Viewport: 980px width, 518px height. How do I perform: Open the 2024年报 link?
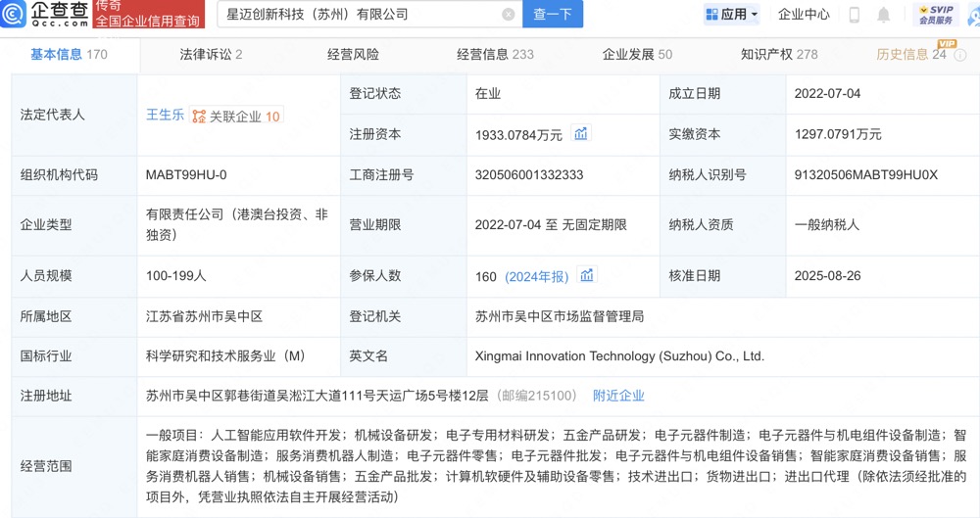click(536, 277)
